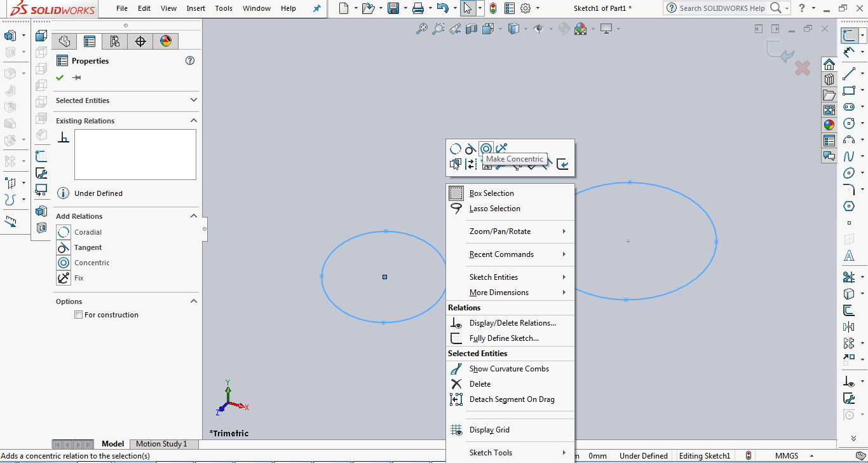Select the Text sketch tool
Screen dimensions: 868x463
[x=849, y=256]
